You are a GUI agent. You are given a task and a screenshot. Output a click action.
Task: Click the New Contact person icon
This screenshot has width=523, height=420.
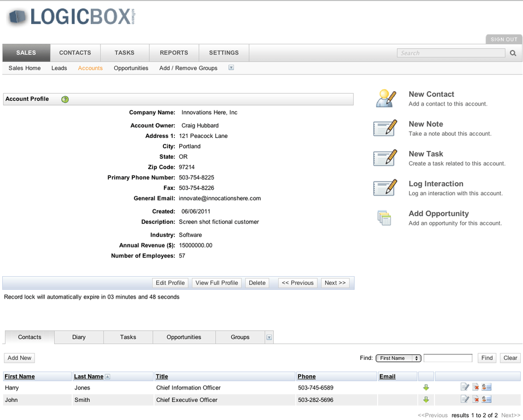pyautogui.click(x=385, y=97)
